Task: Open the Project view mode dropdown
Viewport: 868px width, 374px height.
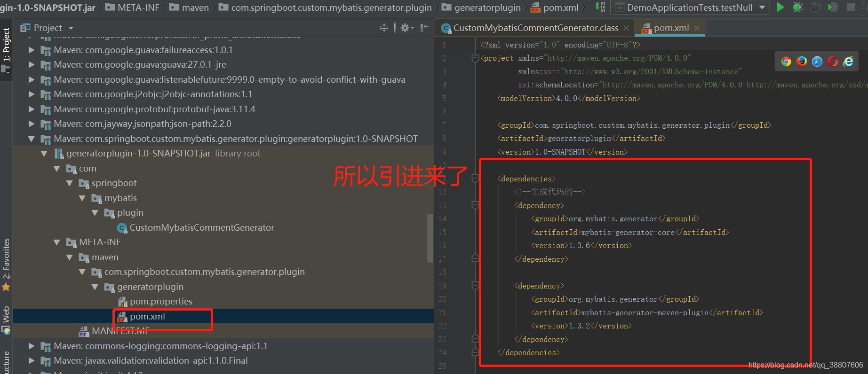Action: point(71,28)
